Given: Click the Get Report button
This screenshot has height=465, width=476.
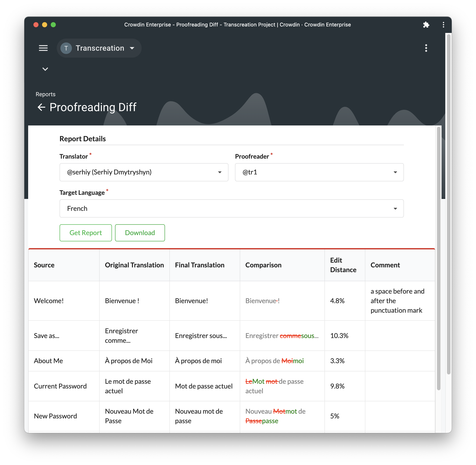Looking at the screenshot, I should [x=86, y=232].
